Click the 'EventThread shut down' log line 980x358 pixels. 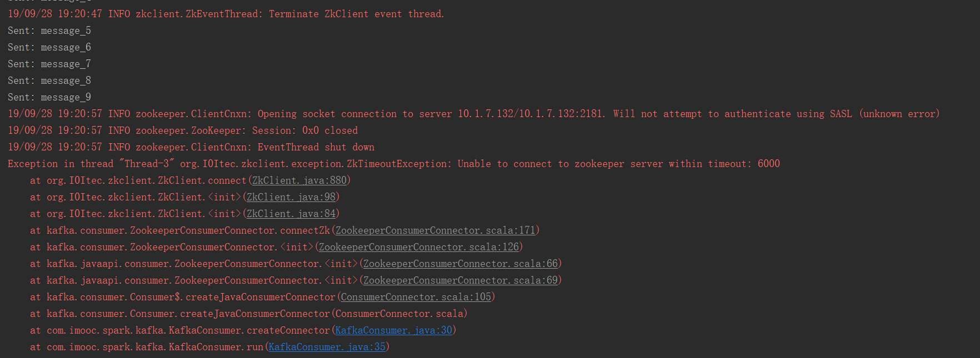click(x=191, y=147)
